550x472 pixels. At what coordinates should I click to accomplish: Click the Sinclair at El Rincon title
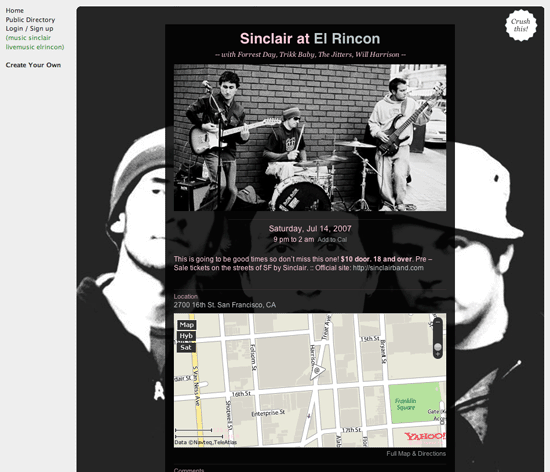click(x=310, y=39)
